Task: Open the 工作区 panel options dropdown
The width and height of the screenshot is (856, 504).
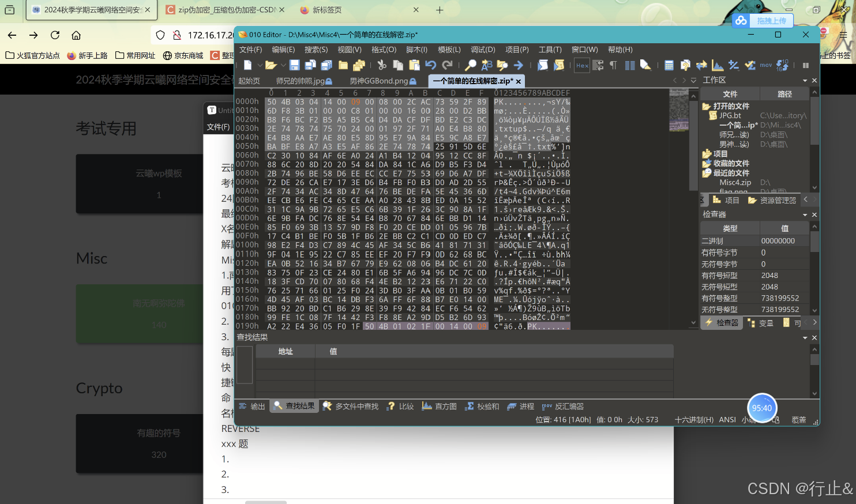Action: tap(805, 81)
